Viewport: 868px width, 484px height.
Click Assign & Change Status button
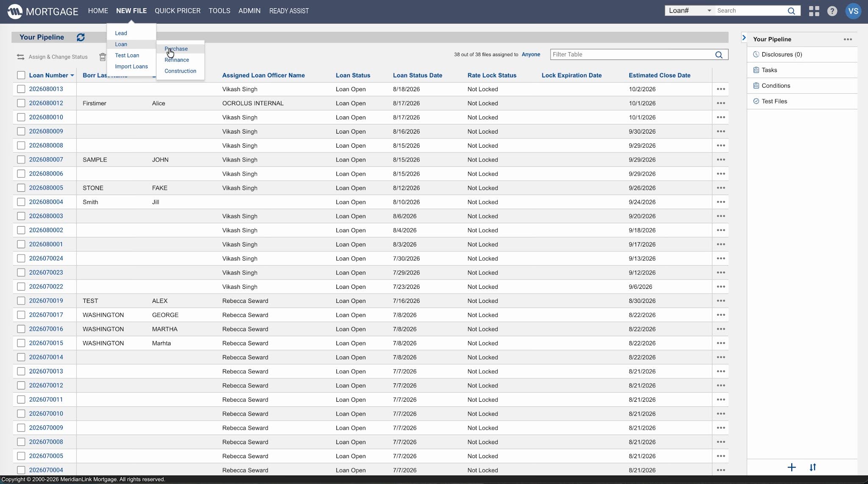pyautogui.click(x=52, y=57)
